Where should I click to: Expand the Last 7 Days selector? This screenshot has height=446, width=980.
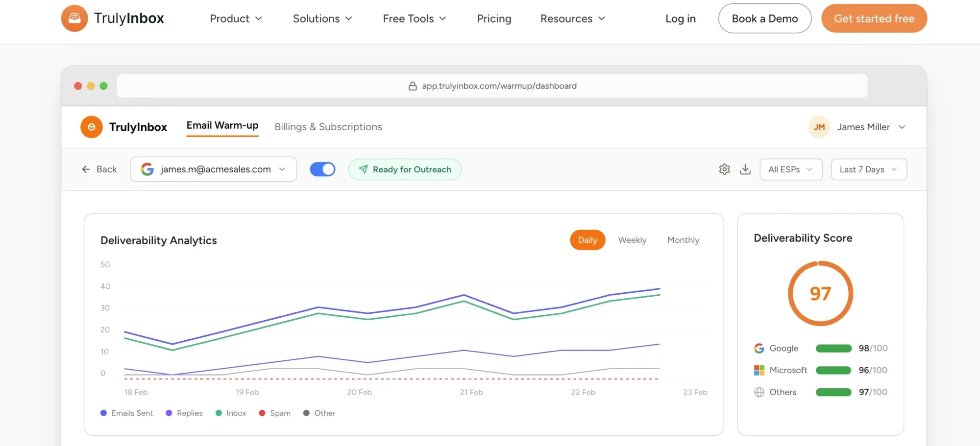[x=868, y=169]
